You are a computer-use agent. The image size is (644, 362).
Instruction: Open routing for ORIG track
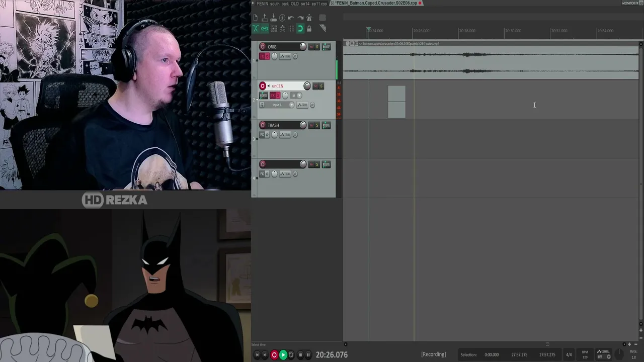pyautogui.click(x=326, y=47)
